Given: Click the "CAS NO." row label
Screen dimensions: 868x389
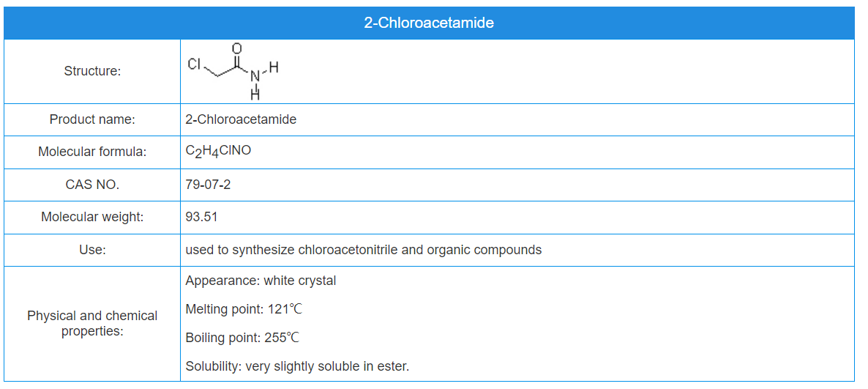Looking at the screenshot, I should tap(92, 185).
